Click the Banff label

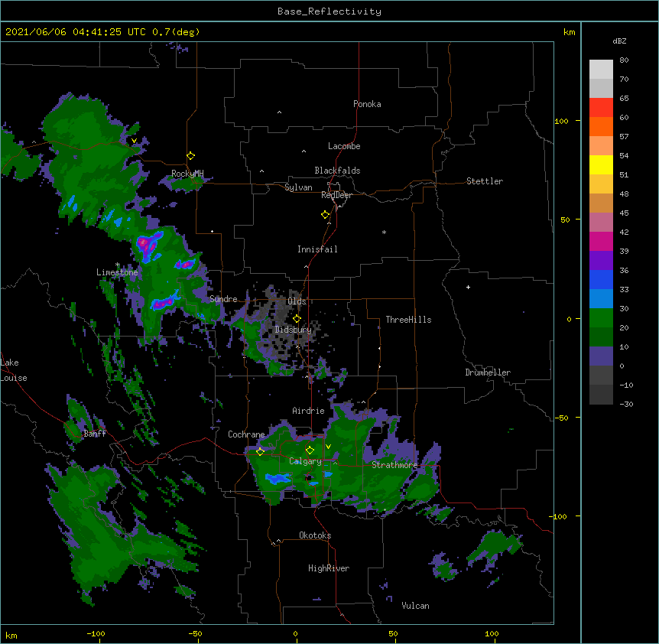(95, 434)
